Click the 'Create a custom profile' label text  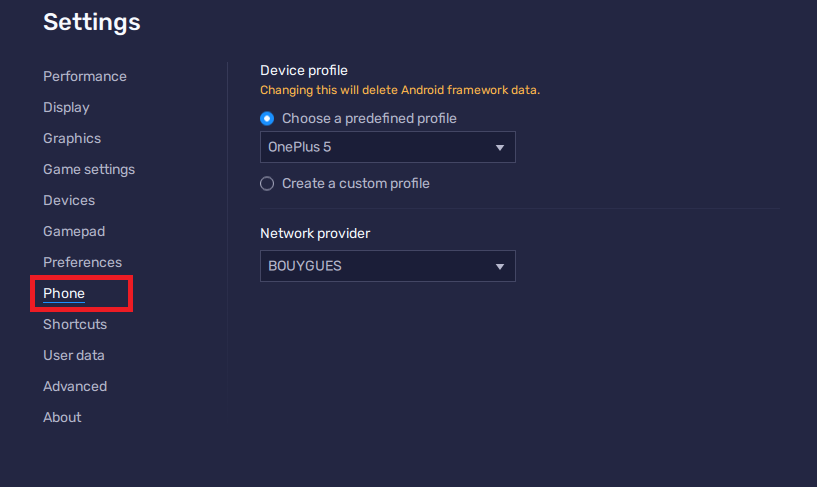click(355, 183)
